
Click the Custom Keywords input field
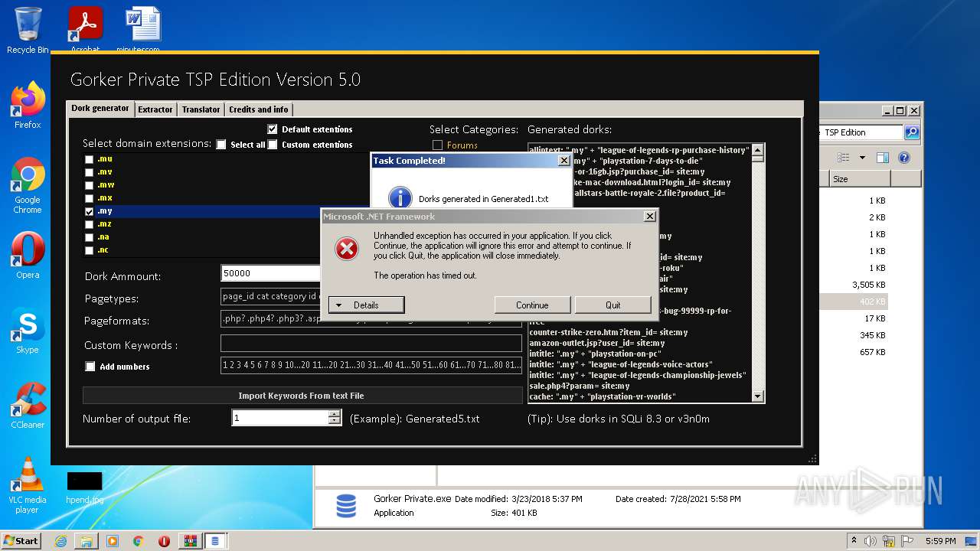[x=371, y=343]
